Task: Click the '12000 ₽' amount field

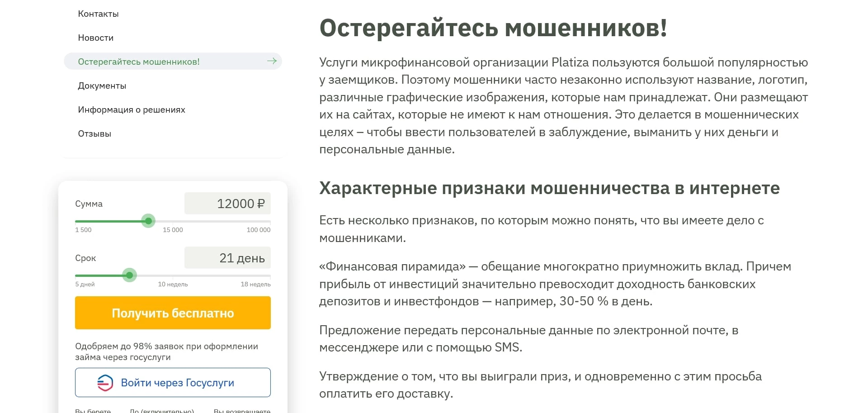Action: click(227, 204)
